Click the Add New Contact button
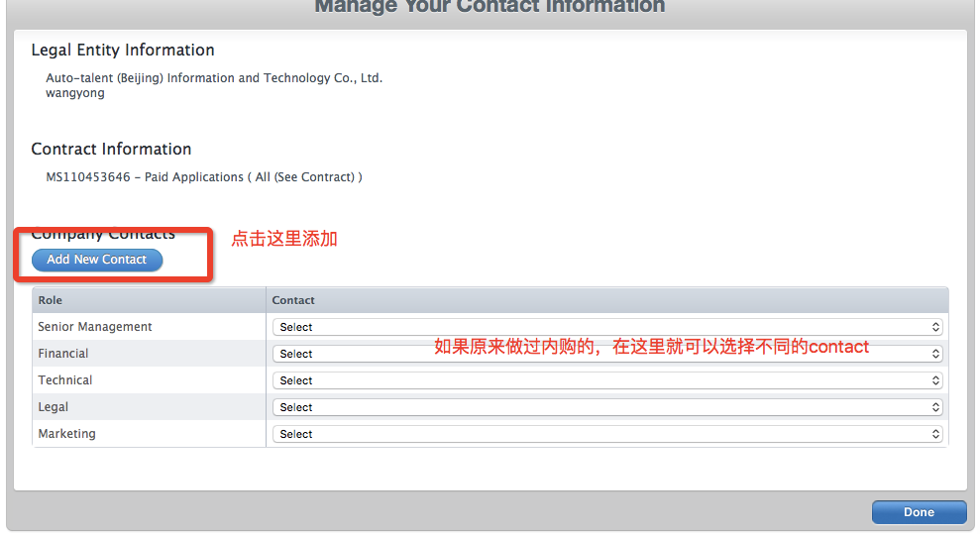The width and height of the screenshot is (980, 534). click(x=97, y=260)
